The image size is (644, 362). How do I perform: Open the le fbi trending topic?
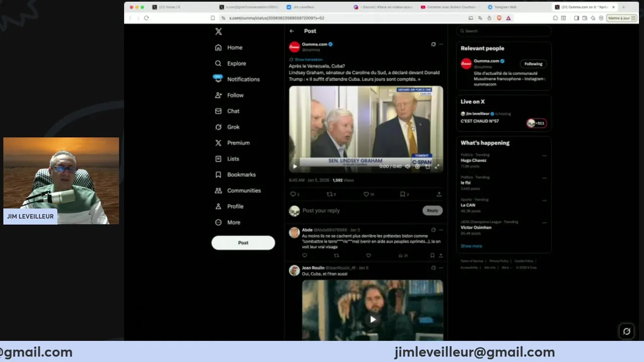pyautogui.click(x=465, y=183)
